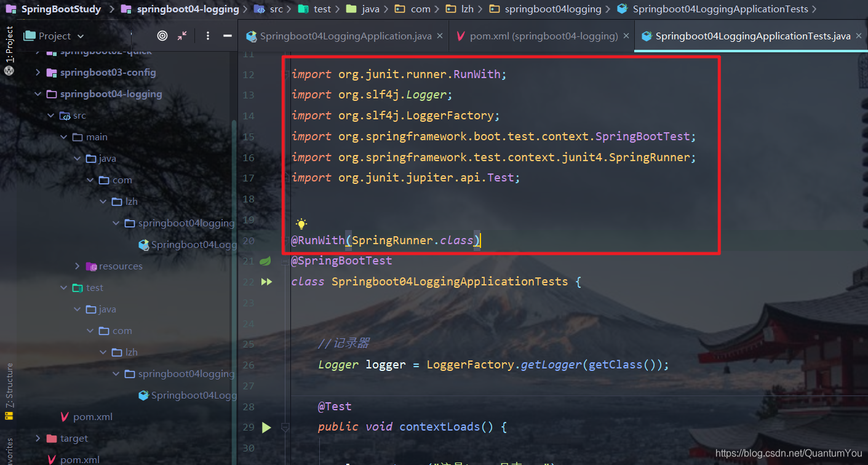This screenshot has width=868, height=465.
Task: Click import org.slf4j.LoggerFactory line
Action: click(396, 116)
